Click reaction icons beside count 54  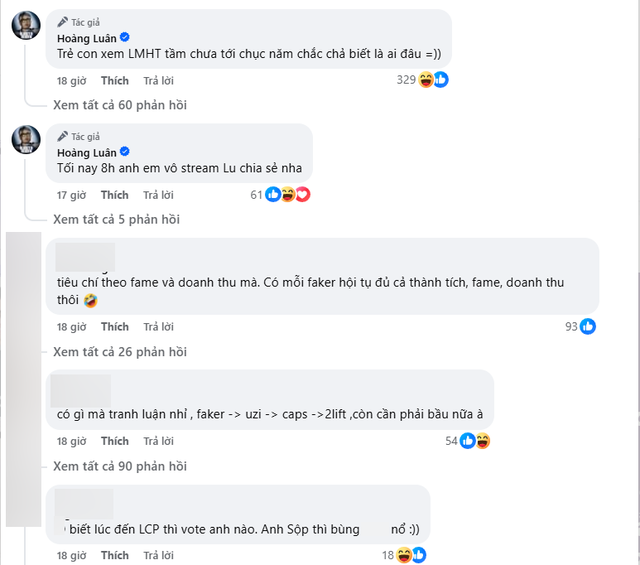tap(475, 441)
